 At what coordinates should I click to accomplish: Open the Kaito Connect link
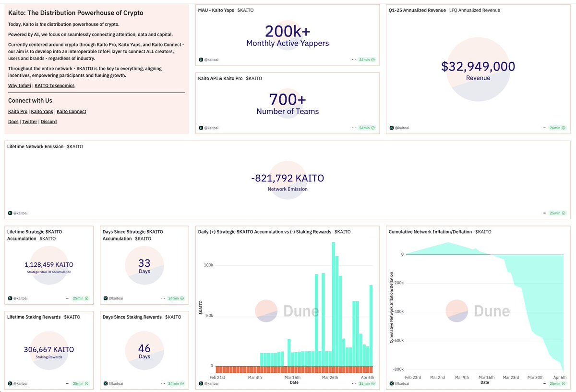tap(72, 111)
